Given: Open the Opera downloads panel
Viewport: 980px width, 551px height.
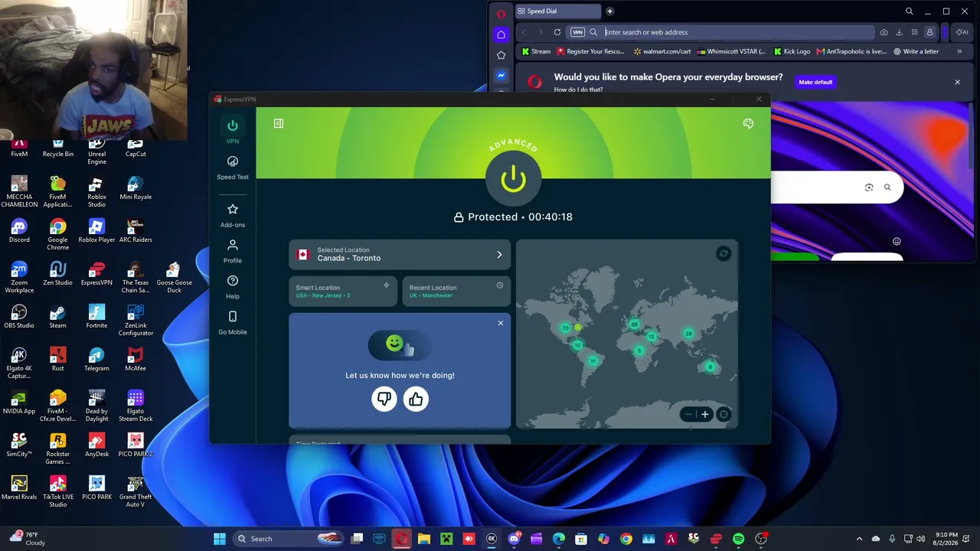Looking at the screenshot, I should tap(899, 32).
